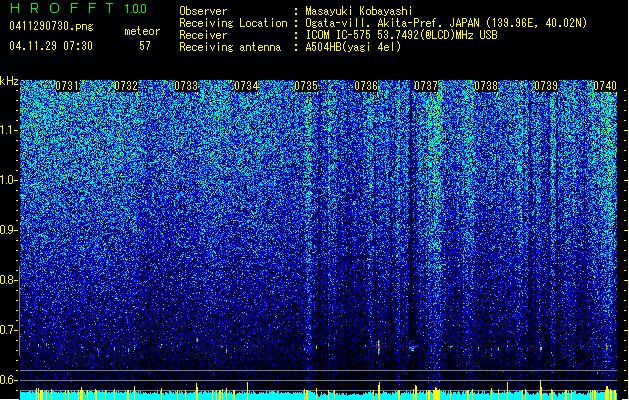
Task: Click the 0733 time marker
Action: [x=186, y=86]
